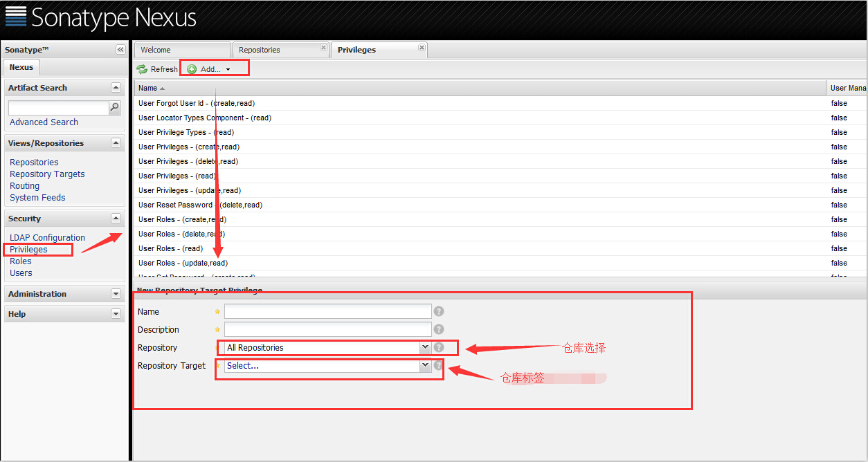Select row User Privileges - (read)
This screenshot has width=868, height=462.
pyautogui.click(x=500, y=176)
